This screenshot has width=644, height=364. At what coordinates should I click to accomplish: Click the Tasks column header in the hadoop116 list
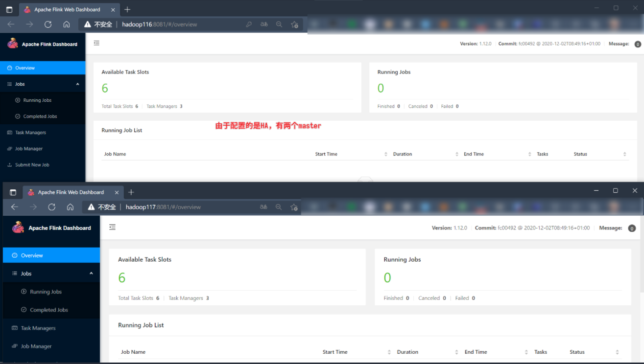click(x=542, y=154)
